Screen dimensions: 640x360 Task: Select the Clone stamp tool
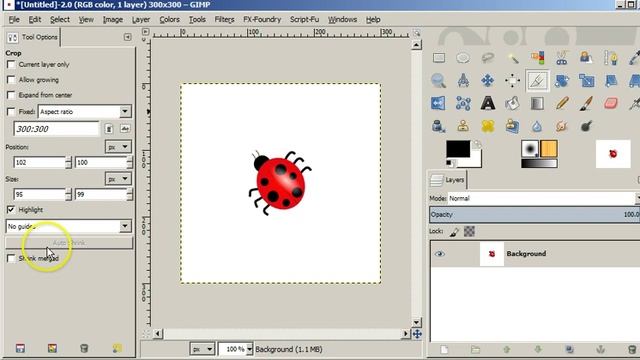463,126
